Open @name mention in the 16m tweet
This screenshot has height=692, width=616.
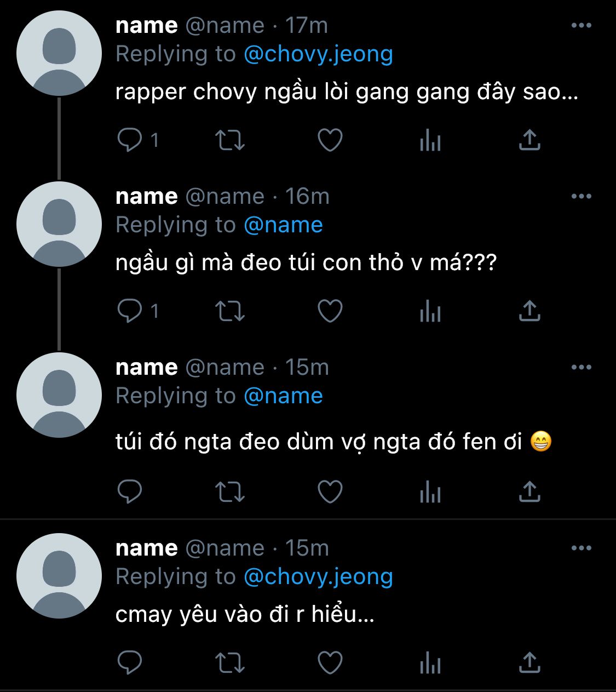(283, 225)
